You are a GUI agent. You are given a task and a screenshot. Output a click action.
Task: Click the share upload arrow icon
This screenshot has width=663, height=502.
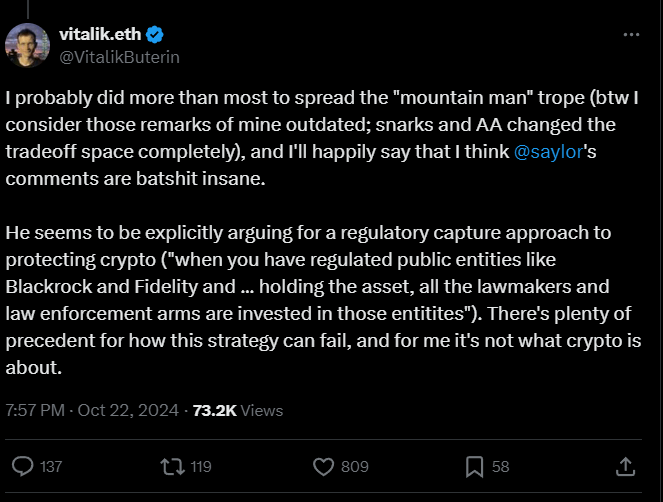(x=626, y=466)
